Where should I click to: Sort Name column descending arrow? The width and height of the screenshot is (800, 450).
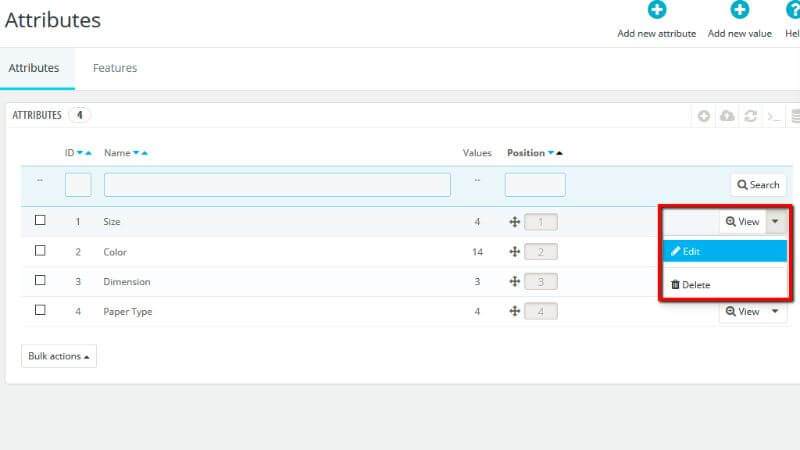136,153
